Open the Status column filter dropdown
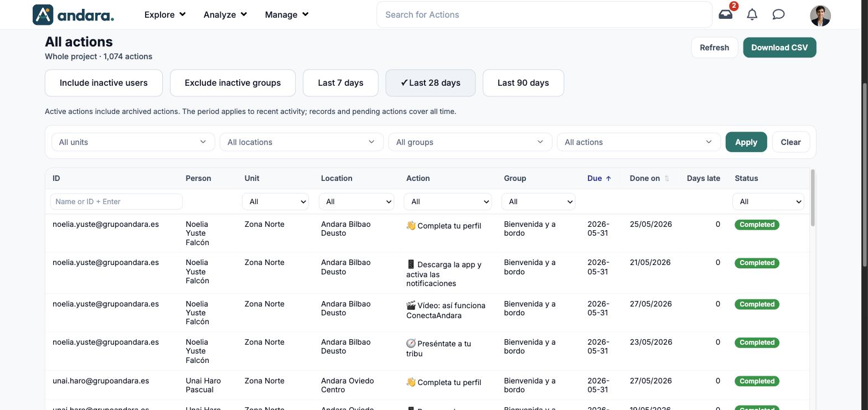Screen dimensions: 868x410 coord(768,201)
